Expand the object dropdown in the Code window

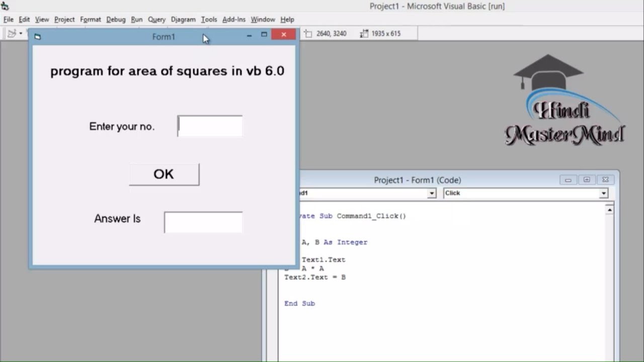(432, 193)
